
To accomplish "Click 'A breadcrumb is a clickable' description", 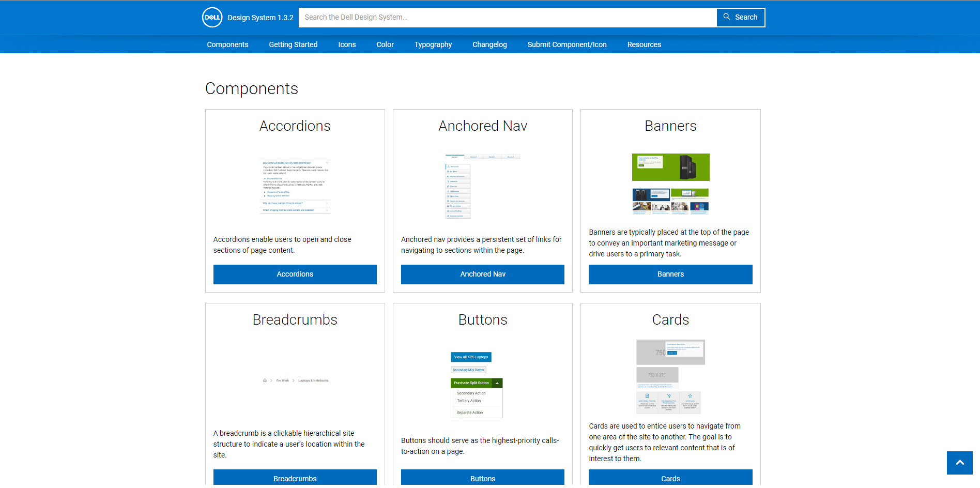I will pos(289,444).
